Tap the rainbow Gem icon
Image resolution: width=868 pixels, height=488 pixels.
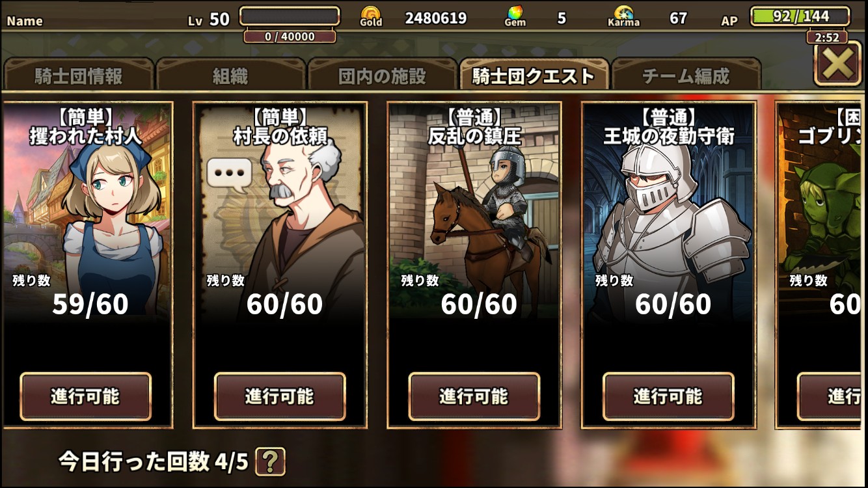(x=515, y=13)
